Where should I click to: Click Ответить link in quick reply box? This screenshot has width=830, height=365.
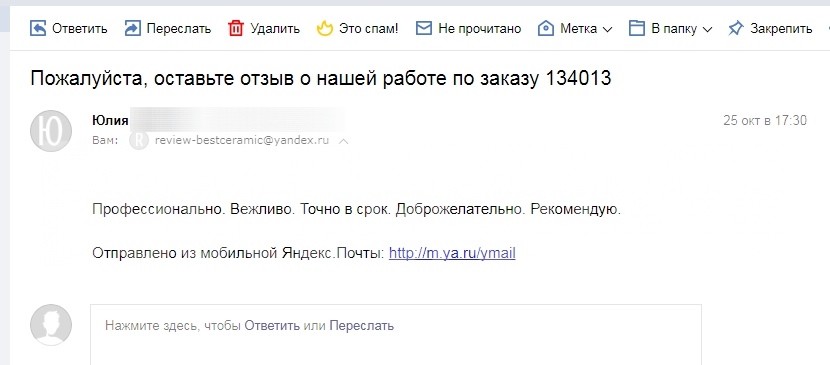[272, 325]
